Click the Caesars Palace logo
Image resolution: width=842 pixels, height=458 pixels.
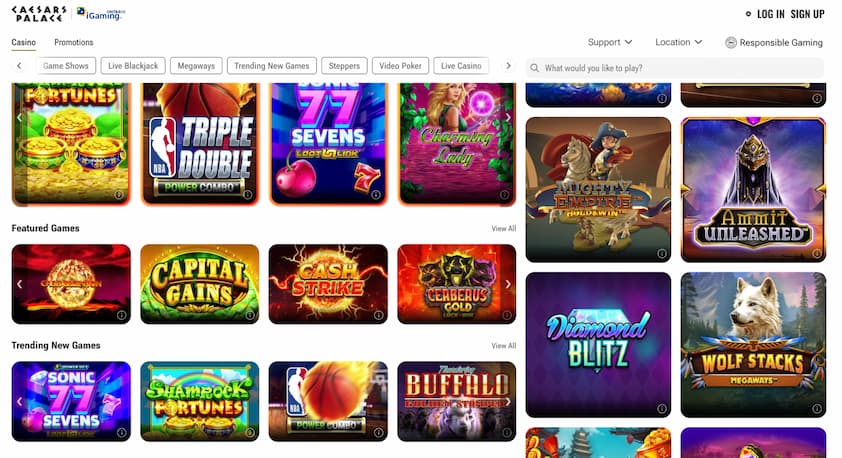[x=39, y=14]
